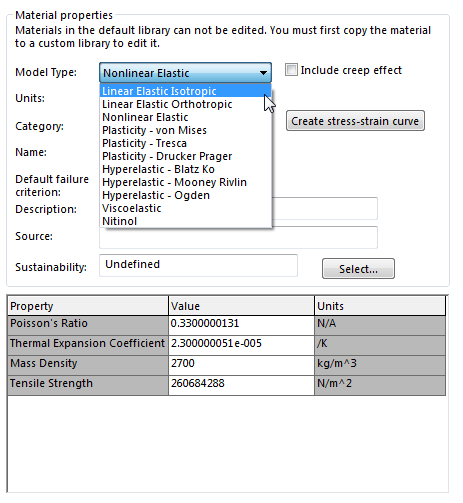Screen dimensions: 463x503
Task: Open sustainability Select... button
Action: tap(358, 269)
